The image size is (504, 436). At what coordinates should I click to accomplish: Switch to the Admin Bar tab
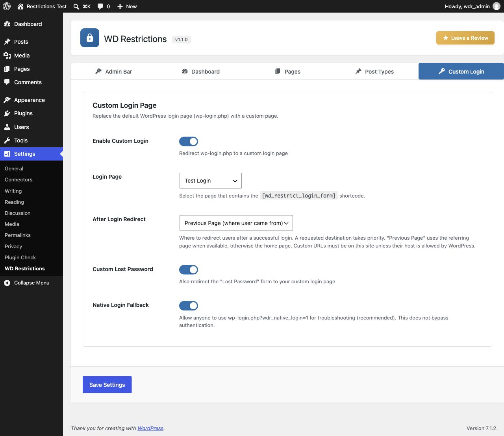coord(114,72)
